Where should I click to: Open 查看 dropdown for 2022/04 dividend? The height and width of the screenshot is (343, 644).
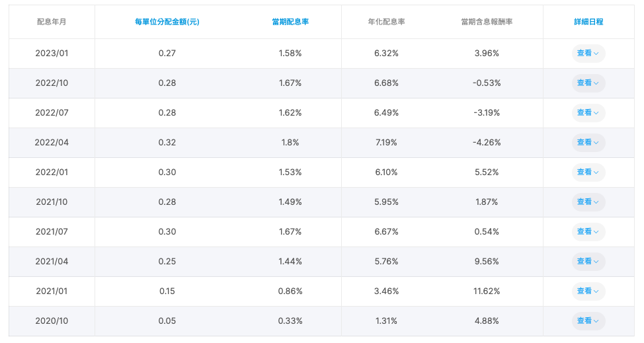pos(588,143)
